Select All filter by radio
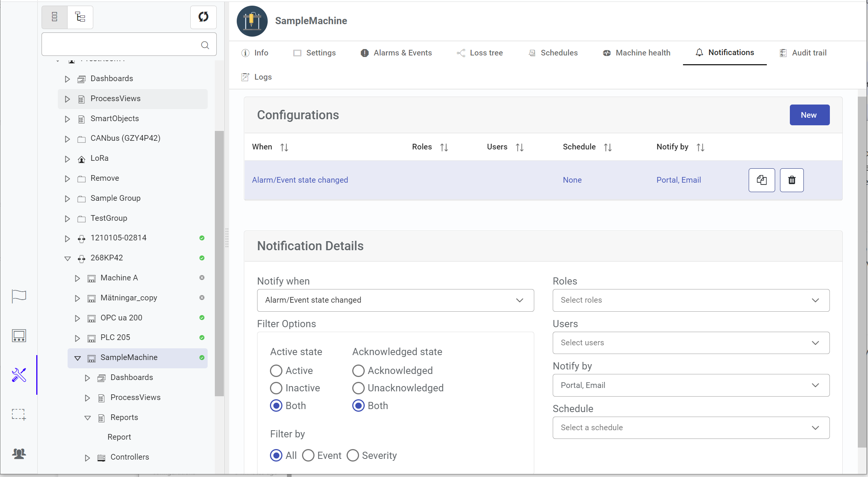 [276, 455]
